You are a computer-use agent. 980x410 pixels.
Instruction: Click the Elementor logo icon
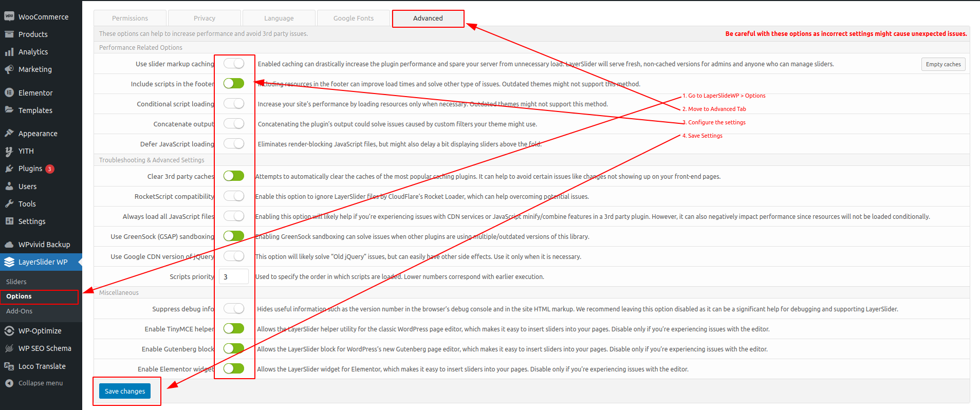click(9, 93)
